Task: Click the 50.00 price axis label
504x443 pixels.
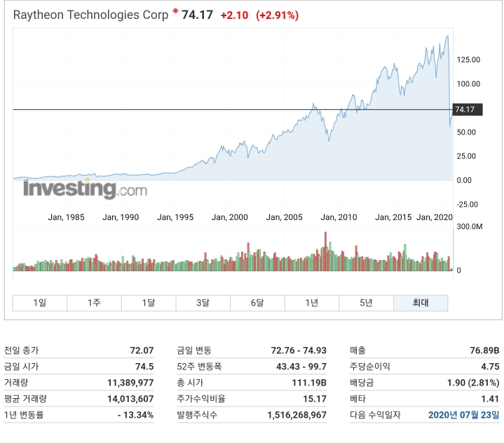Action: (x=466, y=132)
